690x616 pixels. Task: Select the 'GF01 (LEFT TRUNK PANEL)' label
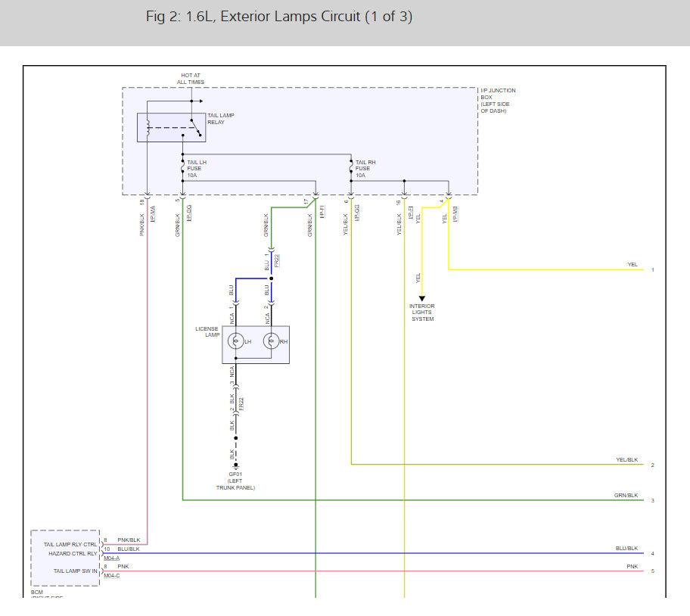click(235, 481)
